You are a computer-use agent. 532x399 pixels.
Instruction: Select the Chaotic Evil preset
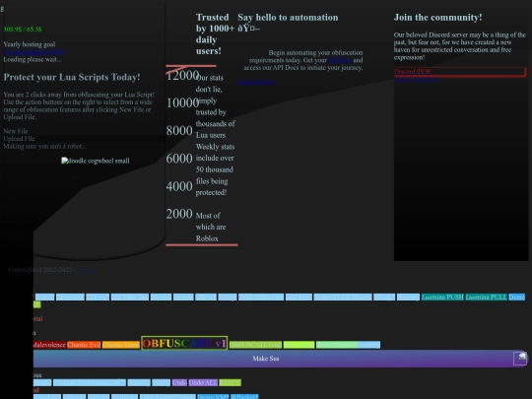84,345
